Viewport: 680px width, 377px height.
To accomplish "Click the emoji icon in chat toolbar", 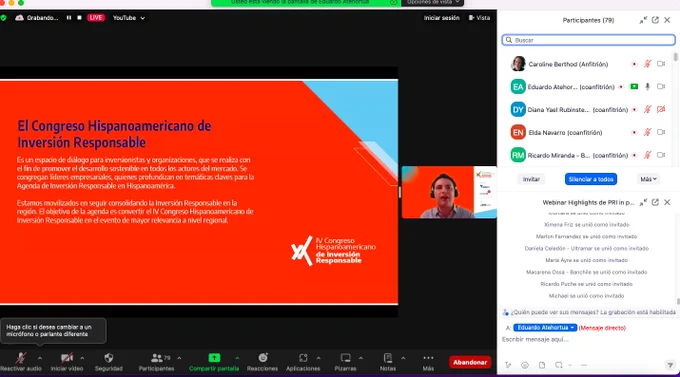I will (x=525, y=365).
